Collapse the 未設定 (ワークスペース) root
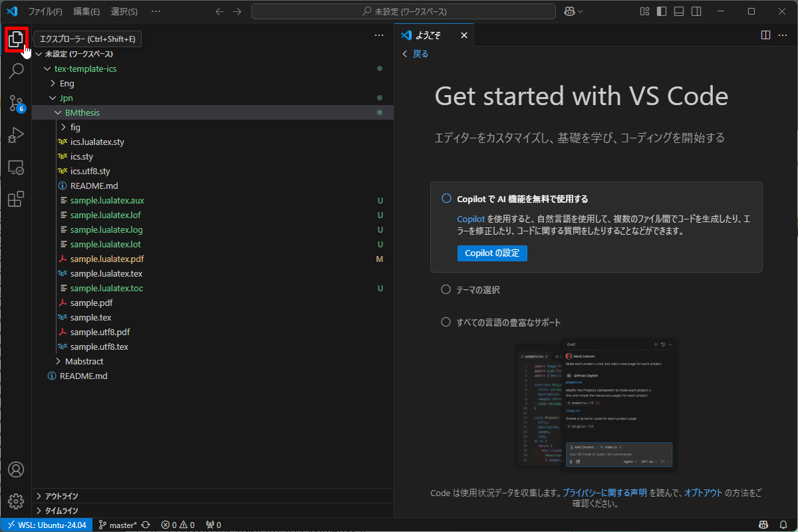Image resolution: width=798 pixels, height=532 pixels. point(39,54)
